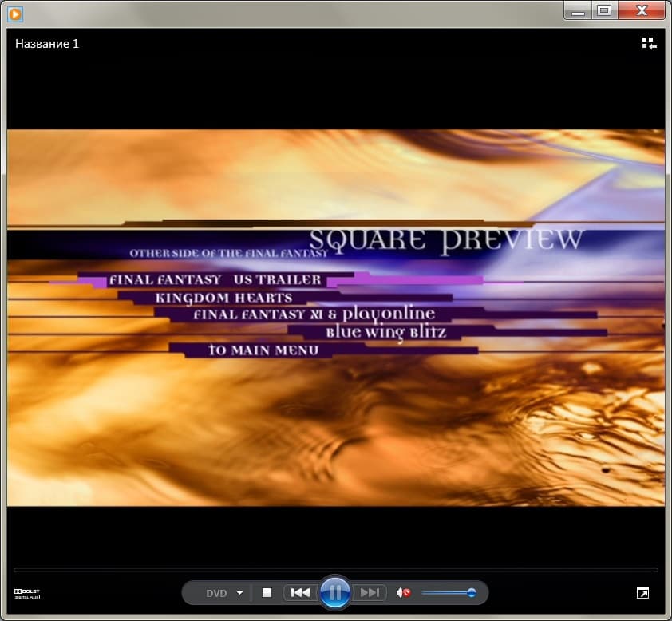
Task: Select Final Fantasy US Trailer menu item
Action: tap(215, 280)
